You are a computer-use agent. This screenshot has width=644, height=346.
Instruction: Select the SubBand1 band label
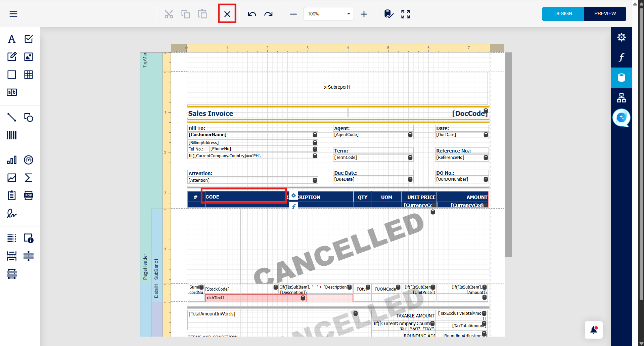point(156,269)
